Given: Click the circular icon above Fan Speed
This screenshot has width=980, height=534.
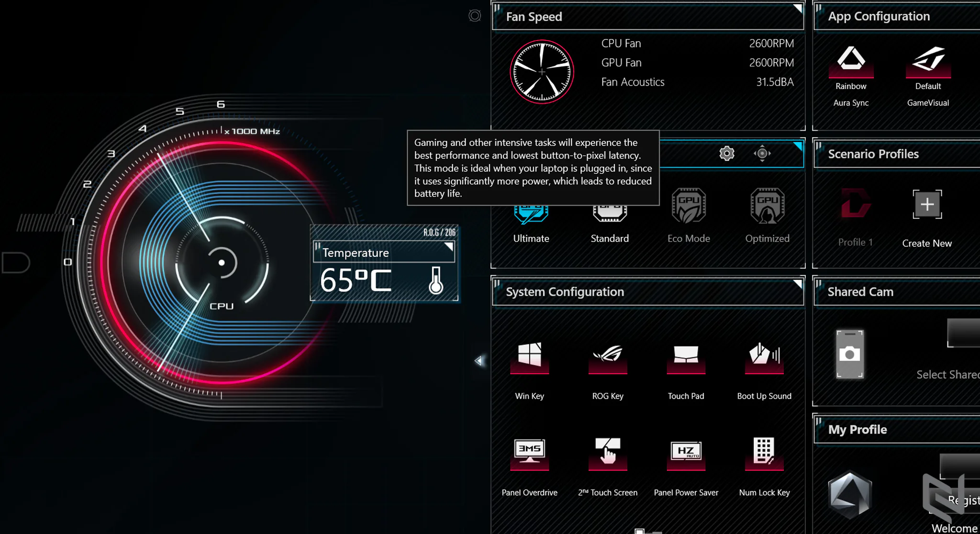Looking at the screenshot, I should click(475, 16).
